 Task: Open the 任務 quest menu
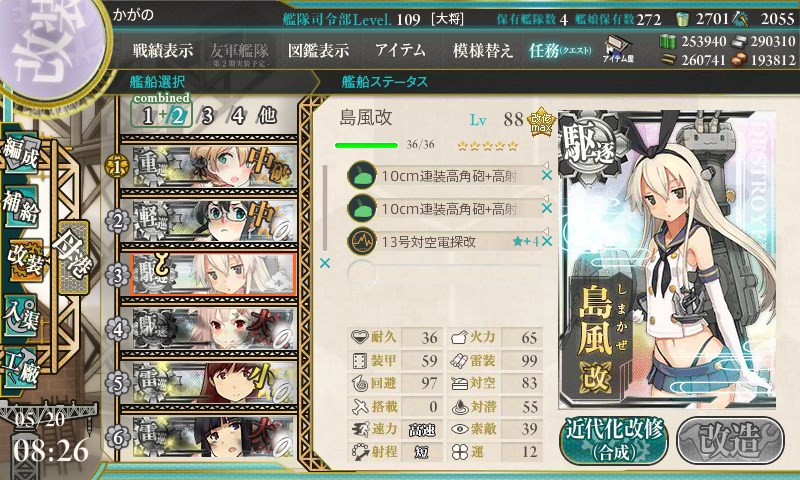coord(560,50)
